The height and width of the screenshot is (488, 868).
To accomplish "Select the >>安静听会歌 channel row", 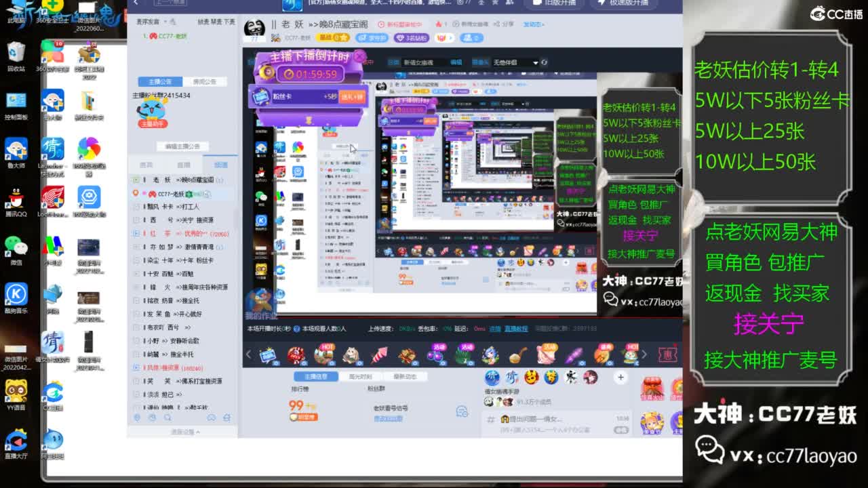I will [x=182, y=341].
